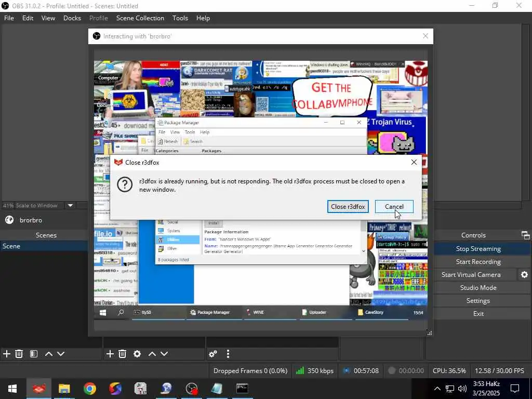Open OBS Settings from Controls
The height and width of the screenshot is (399, 532).
click(x=478, y=301)
